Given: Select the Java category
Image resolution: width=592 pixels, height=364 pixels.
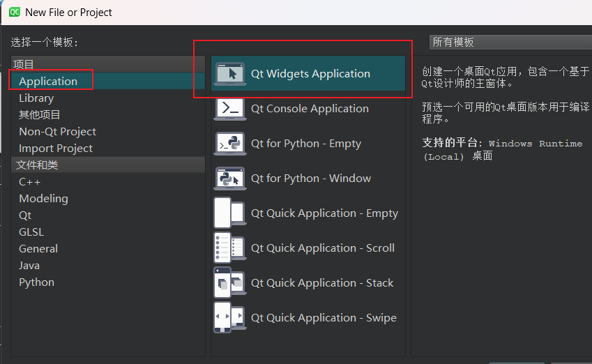Looking at the screenshot, I should point(108,266).
